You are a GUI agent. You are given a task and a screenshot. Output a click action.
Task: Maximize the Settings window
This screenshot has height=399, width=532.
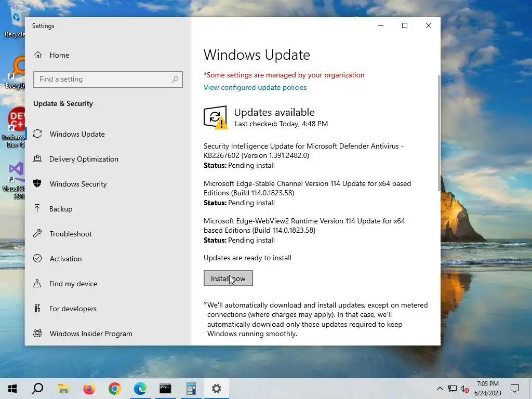(404, 25)
